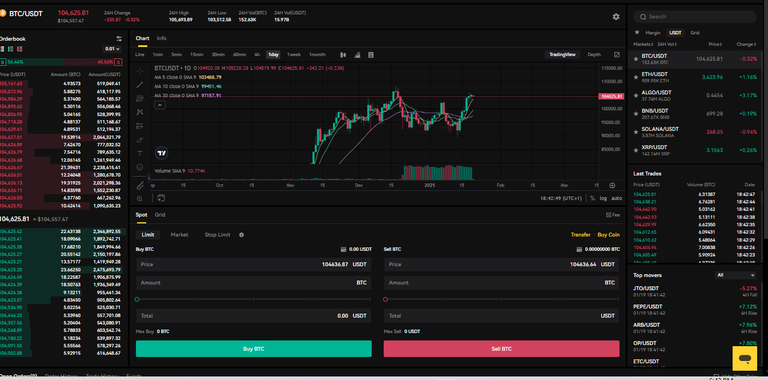Select the brush drawing tool

tap(140, 140)
